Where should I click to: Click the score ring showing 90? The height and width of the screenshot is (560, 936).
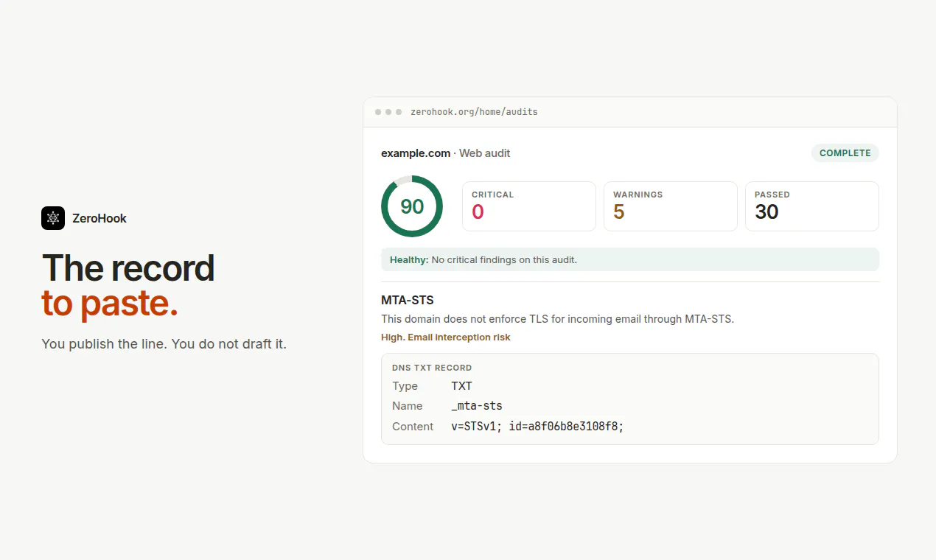coord(412,206)
